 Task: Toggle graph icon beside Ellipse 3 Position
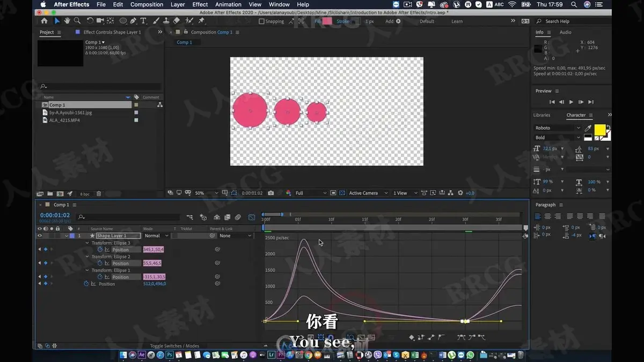[107, 249]
